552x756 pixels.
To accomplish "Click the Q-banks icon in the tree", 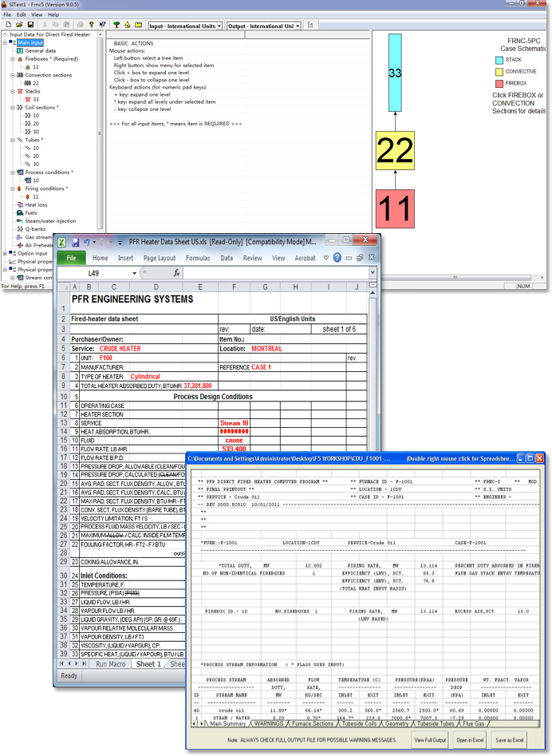I will click(20, 229).
